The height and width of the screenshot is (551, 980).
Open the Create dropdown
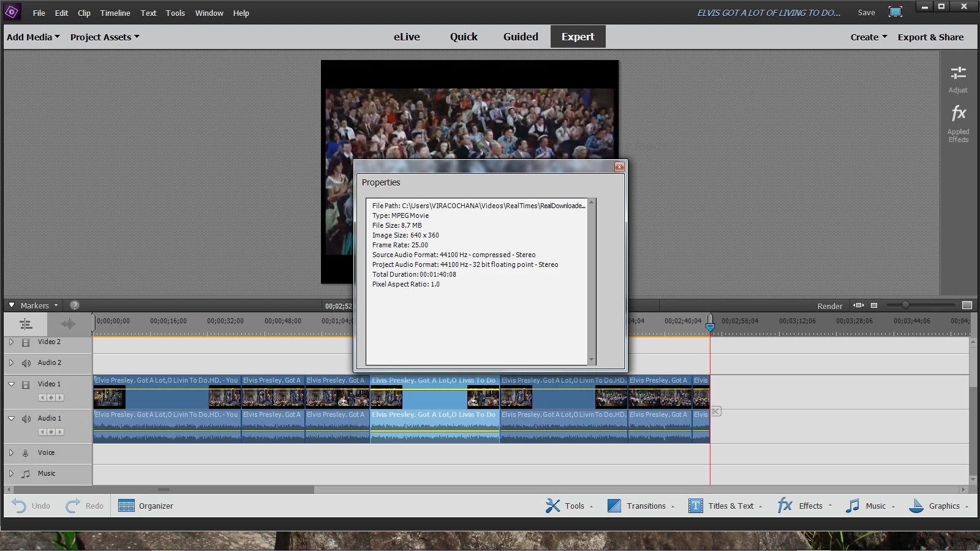coord(869,37)
